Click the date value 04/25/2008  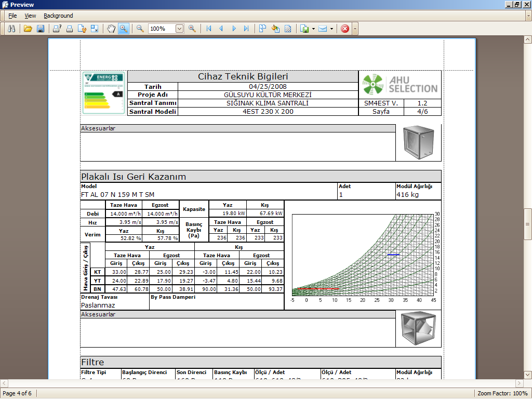tap(268, 87)
